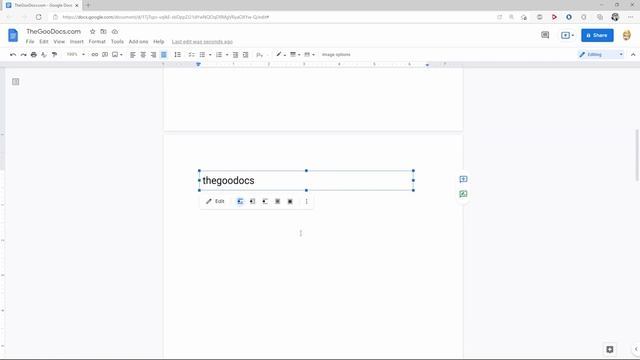Screen dimensions: 640x360
Task: Insert a checklist from toolbar
Action: coord(191,55)
